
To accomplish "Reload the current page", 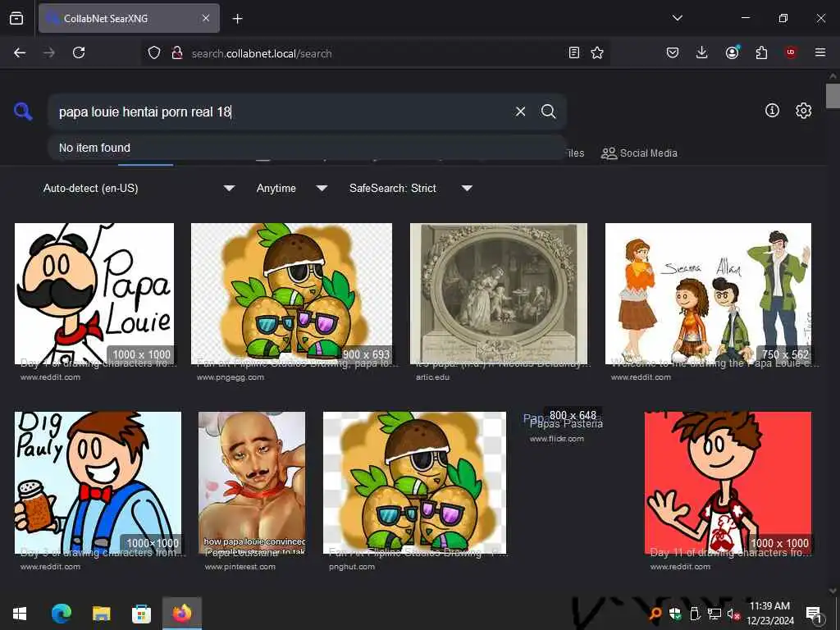I will pos(79,52).
